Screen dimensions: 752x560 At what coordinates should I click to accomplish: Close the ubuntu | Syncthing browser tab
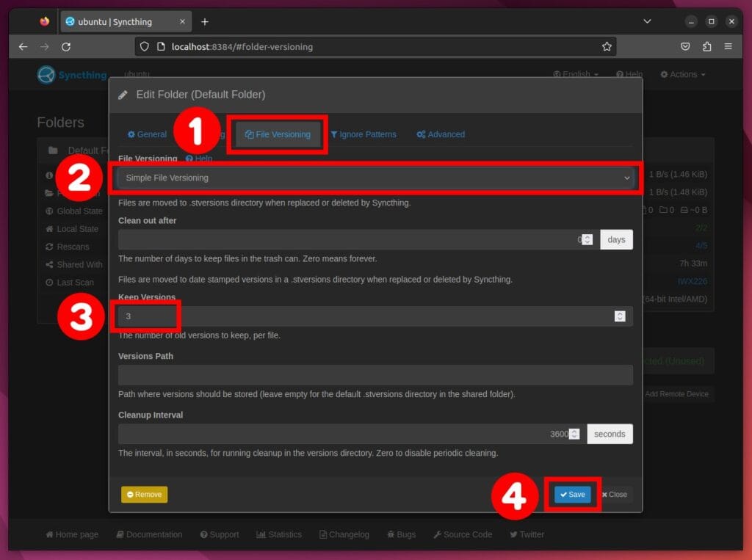pyautogui.click(x=182, y=21)
